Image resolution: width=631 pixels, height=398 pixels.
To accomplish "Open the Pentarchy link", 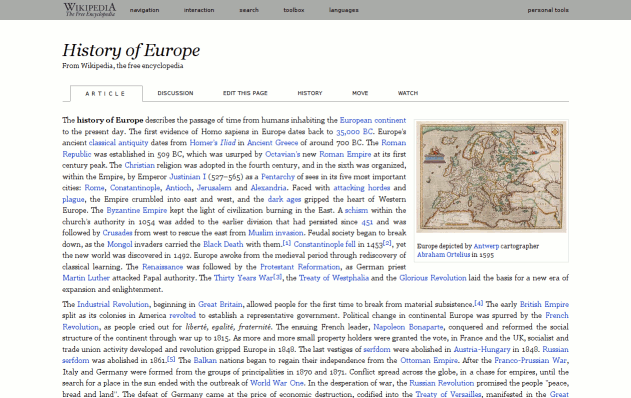I will [278, 177].
